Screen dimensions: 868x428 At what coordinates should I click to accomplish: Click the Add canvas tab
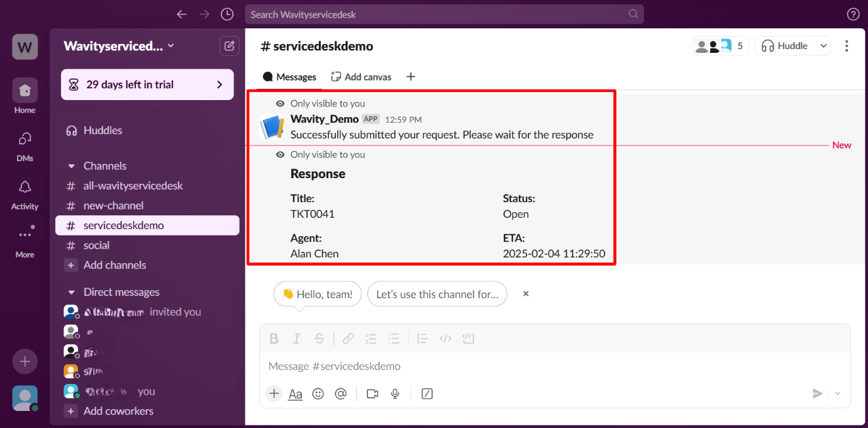pos(361,77)
